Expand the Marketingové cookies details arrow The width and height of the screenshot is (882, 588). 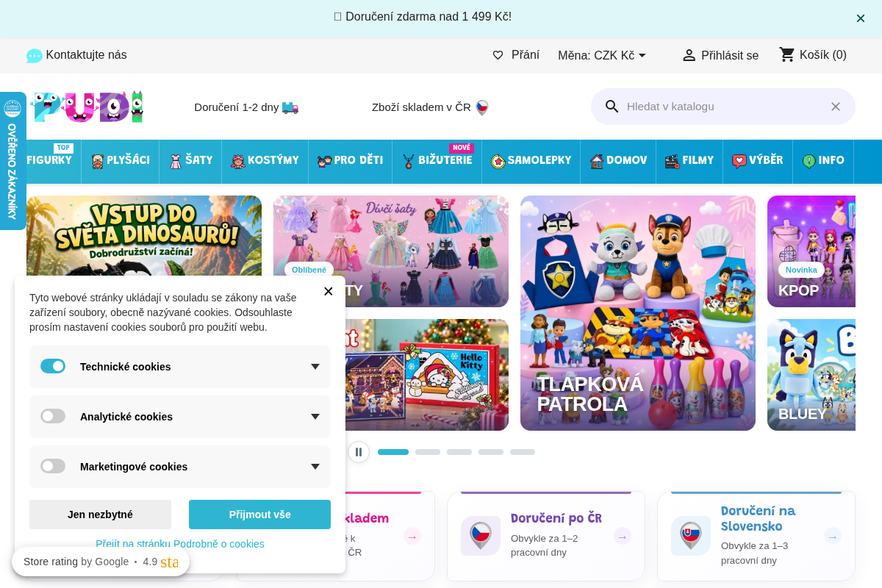(x=315, y=467)
